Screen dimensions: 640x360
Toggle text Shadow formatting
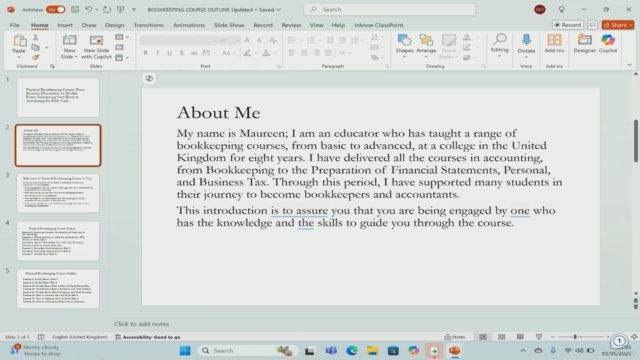tap(181, 53)
